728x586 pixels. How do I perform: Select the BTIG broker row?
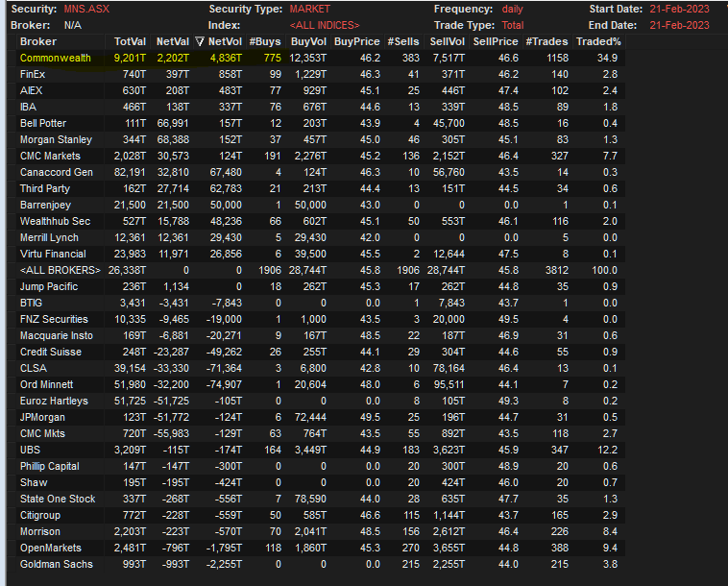(321, 303)
